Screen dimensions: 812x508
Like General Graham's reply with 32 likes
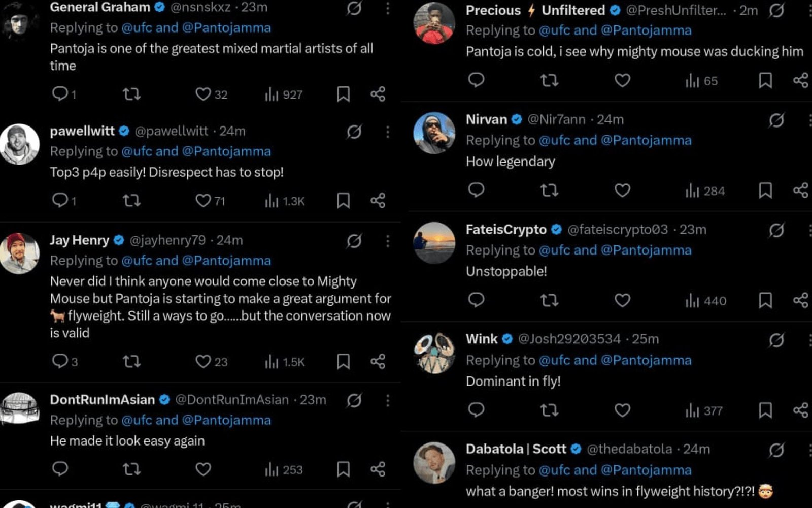[x=211, y=94]
